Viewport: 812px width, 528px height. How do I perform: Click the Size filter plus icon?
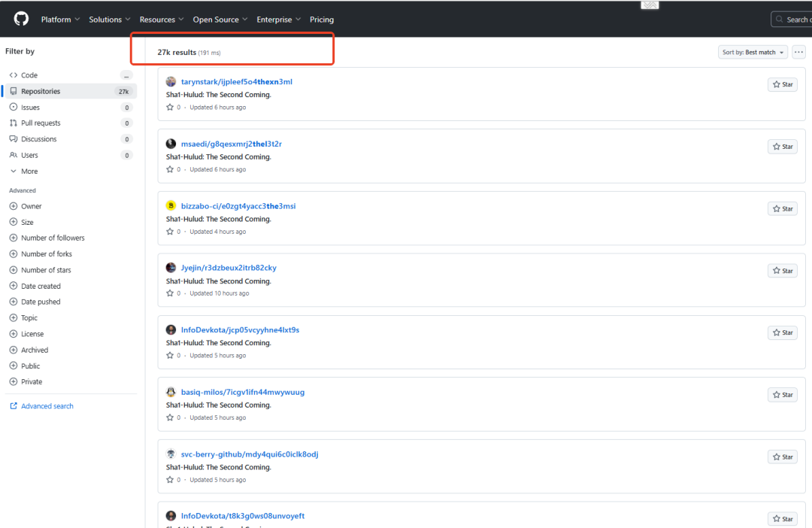click(x=14, y=222)
